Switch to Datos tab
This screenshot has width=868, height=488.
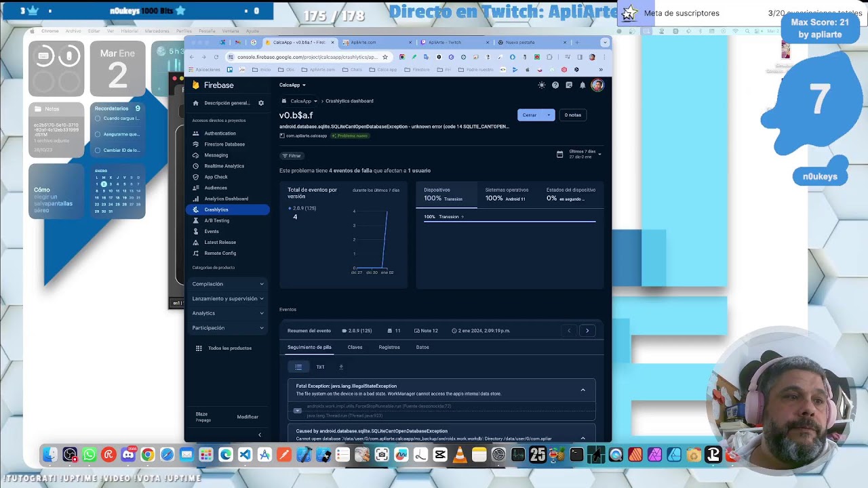tap(422, 347)
